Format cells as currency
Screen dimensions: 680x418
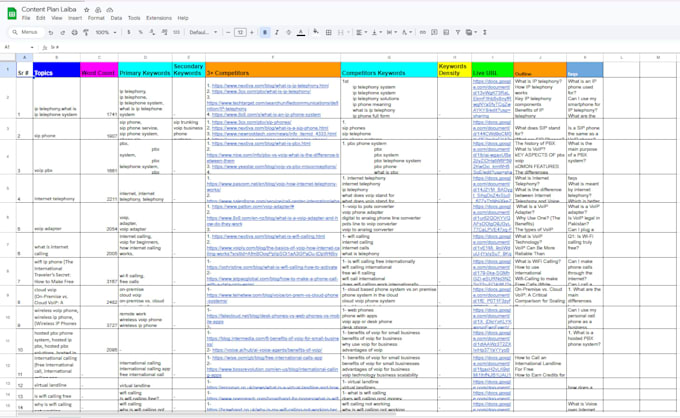point(129,33)
